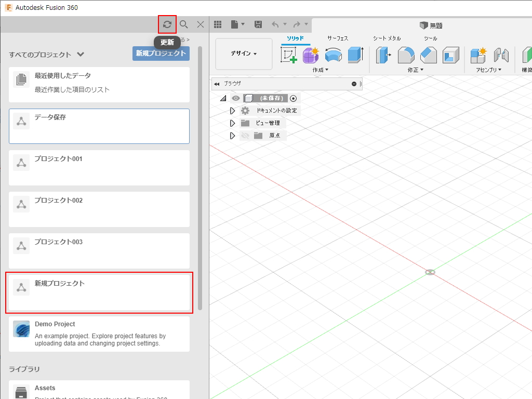The image size is (532, 399).
Task: Activate the radio button beside (未保存)
Action: [x=294, y=98]
